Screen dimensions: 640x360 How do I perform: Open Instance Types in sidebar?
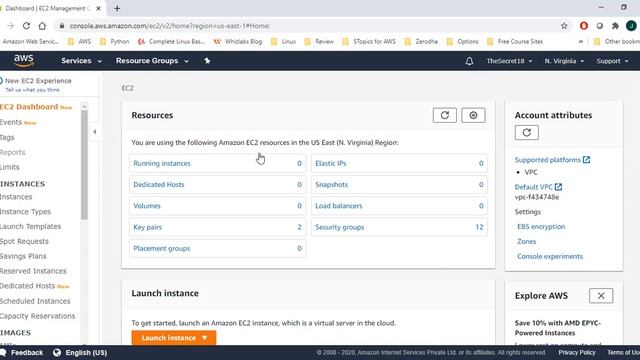click(x=25, y=211)
